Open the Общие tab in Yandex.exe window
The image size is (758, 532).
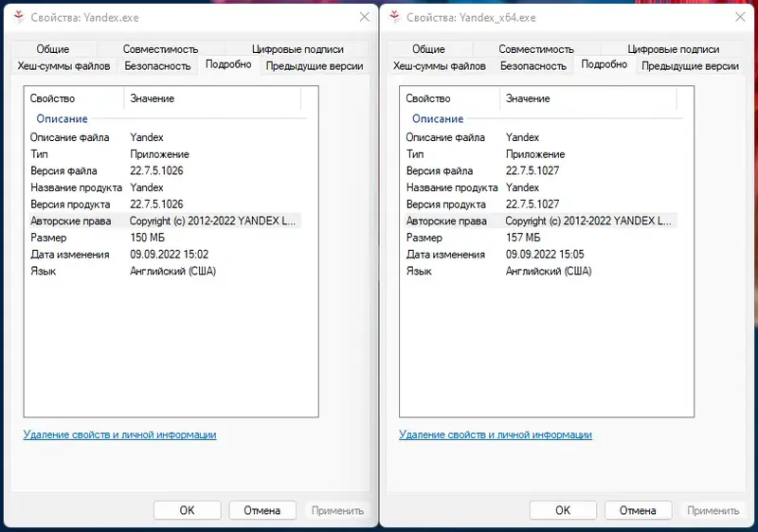point(53,49)
